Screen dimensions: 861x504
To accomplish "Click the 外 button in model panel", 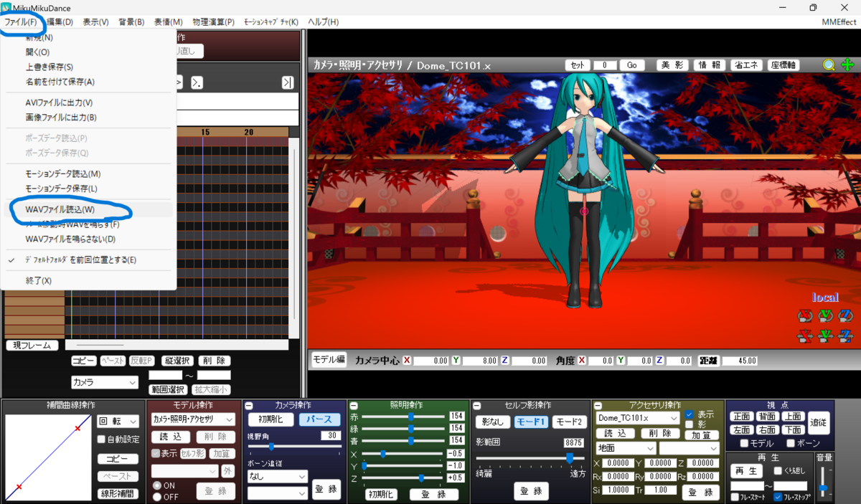I will 227,471.
